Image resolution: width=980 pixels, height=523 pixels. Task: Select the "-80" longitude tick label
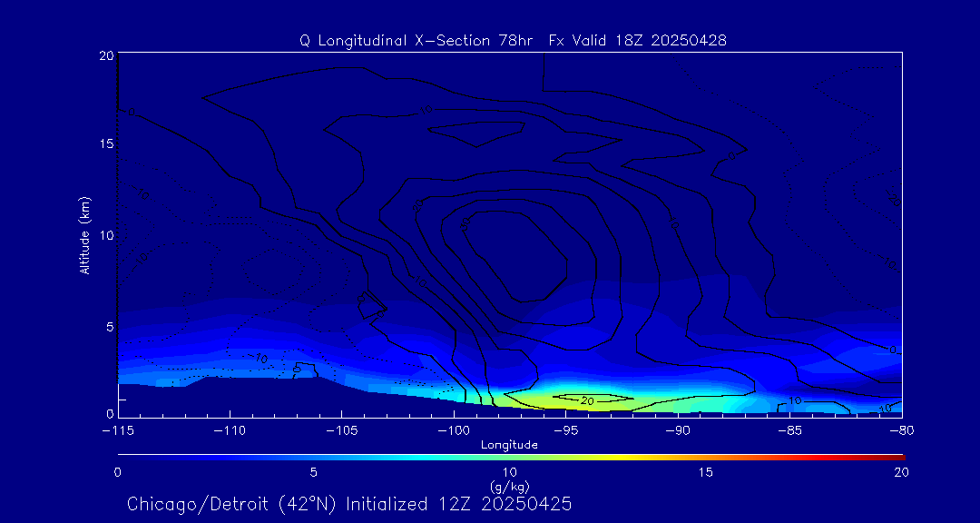click(902, 430)
